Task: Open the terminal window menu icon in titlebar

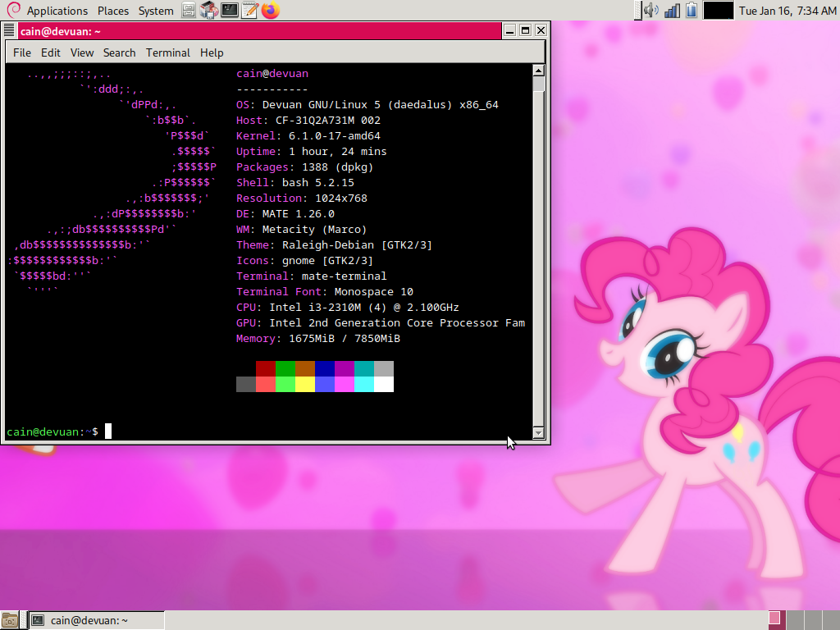Action: (x=9, y=30)
